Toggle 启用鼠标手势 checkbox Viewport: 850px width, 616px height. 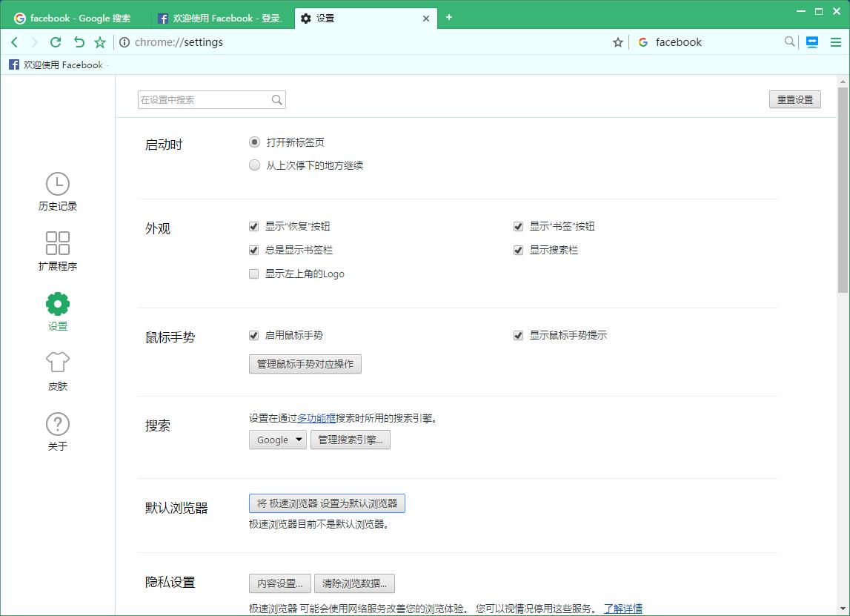tap(253, 336)
